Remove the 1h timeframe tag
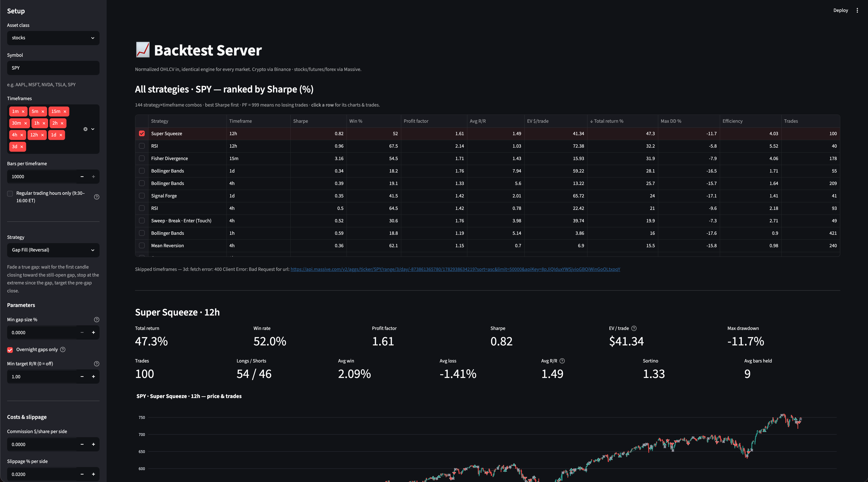The image size is (868, 482). [44, 123]
